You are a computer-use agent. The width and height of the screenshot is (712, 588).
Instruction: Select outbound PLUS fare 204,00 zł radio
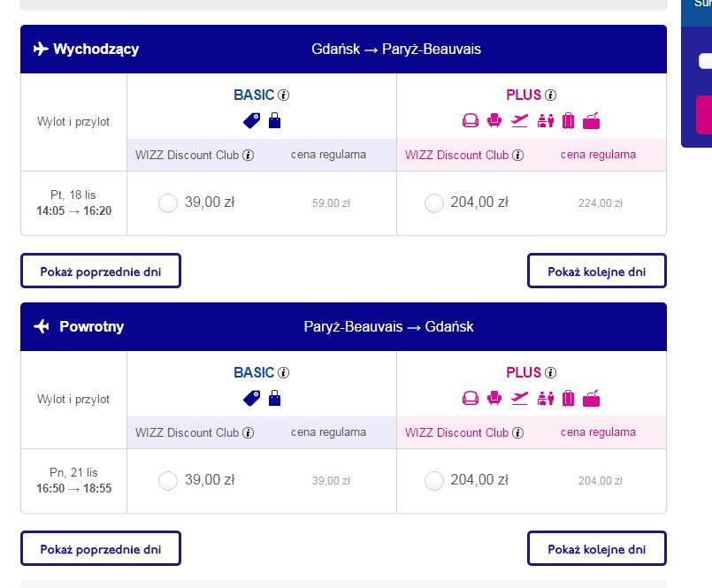(434, 203)
